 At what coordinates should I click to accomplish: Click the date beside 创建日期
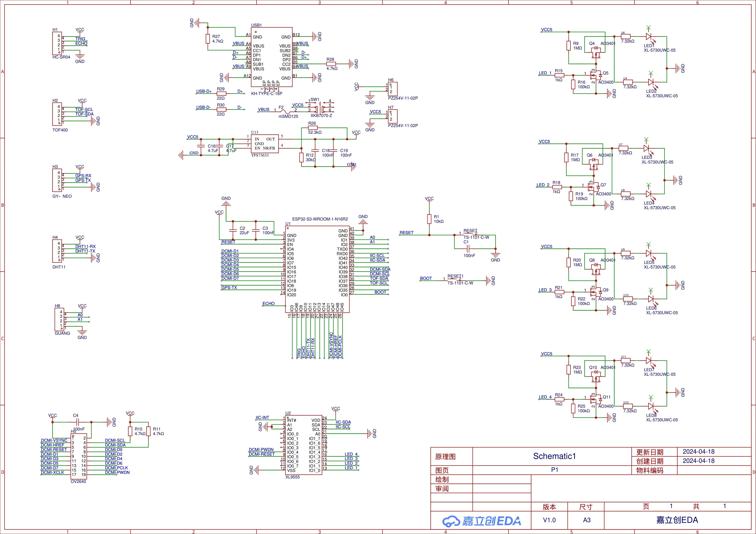(698, 461)
